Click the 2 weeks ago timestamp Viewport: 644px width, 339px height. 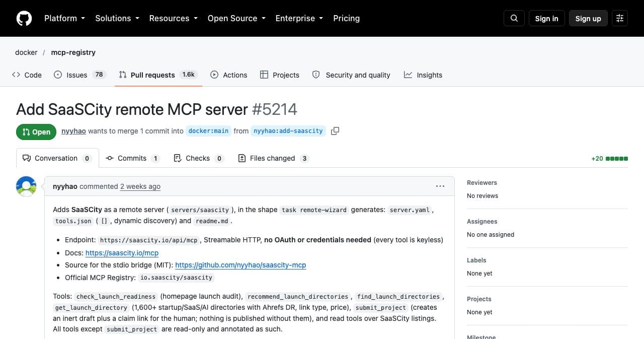[140, 186]
